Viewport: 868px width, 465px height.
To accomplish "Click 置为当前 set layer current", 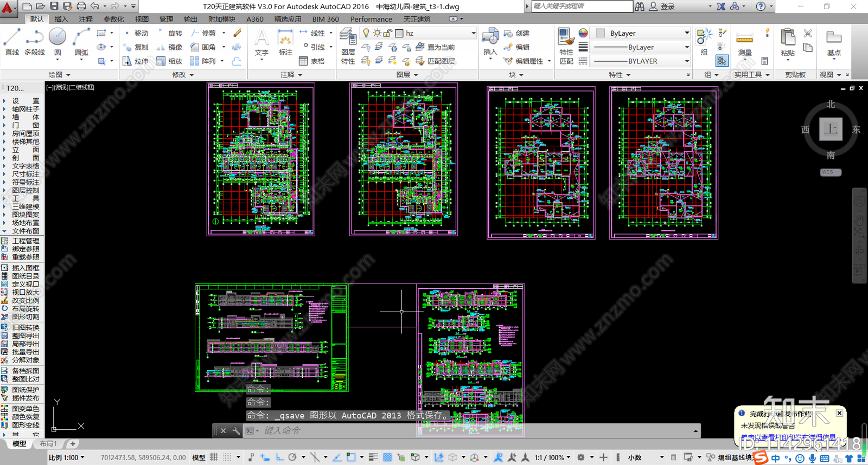I will click(x=436, y=47).
